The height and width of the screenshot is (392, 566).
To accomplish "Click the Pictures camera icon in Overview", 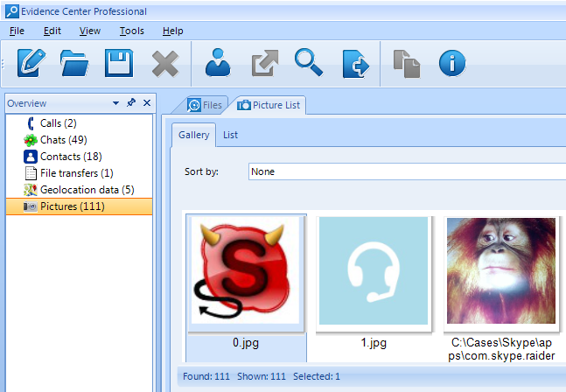I will click(31, 206).
